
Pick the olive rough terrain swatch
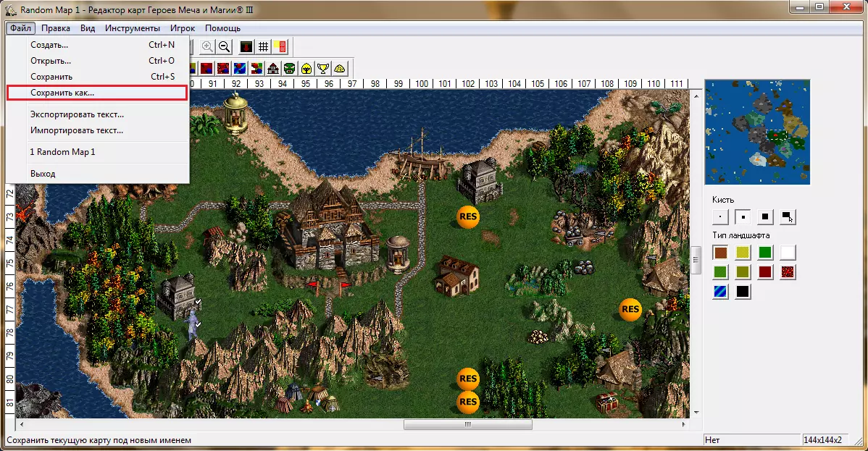(743, 271)
